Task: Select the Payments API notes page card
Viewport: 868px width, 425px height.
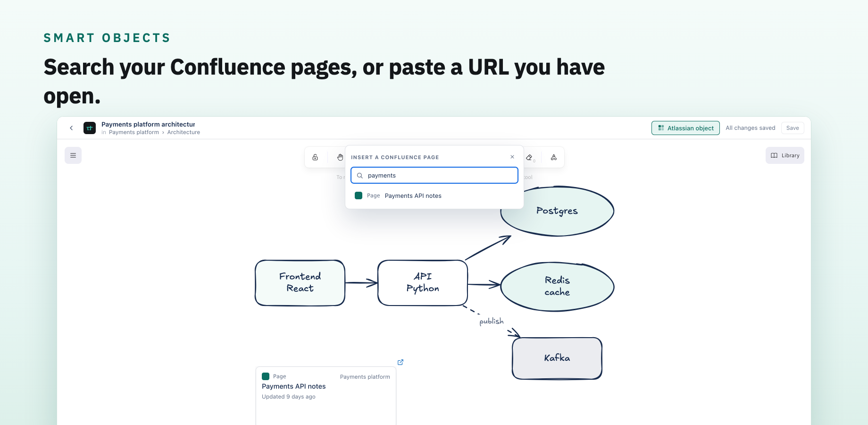Action: click(326, 396)
